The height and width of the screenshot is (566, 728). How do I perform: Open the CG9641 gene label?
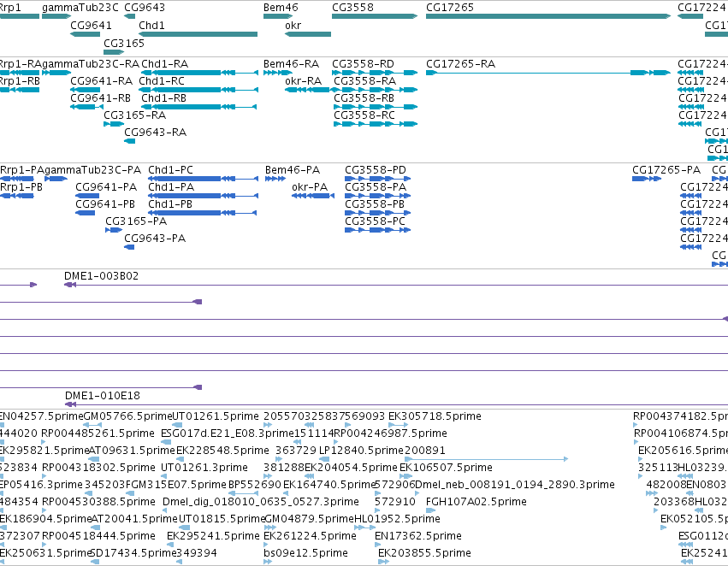tap(91, 25)
